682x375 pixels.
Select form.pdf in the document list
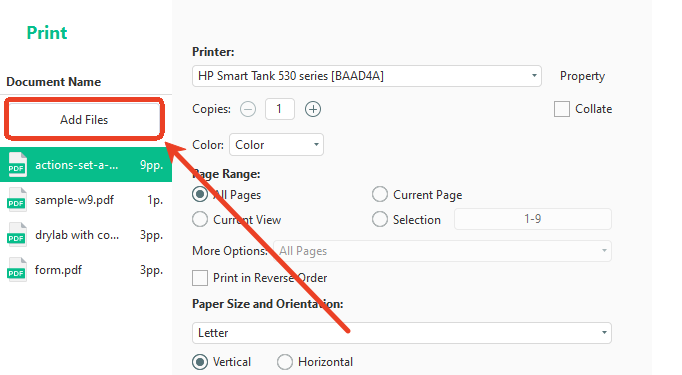(86, 270)
